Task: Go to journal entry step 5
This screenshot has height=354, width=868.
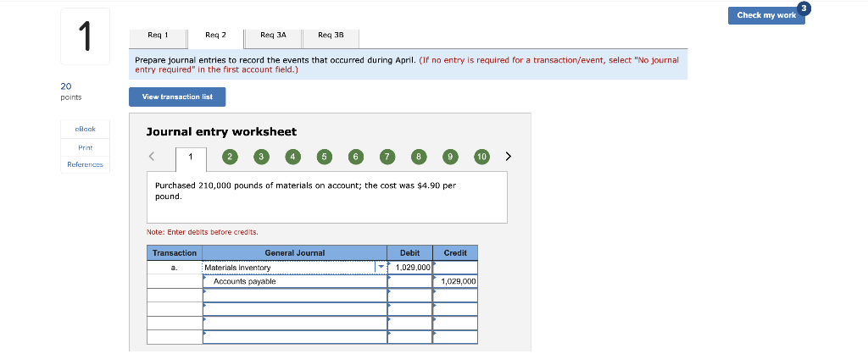Action: pyautogui.click(x=324, y=157)
